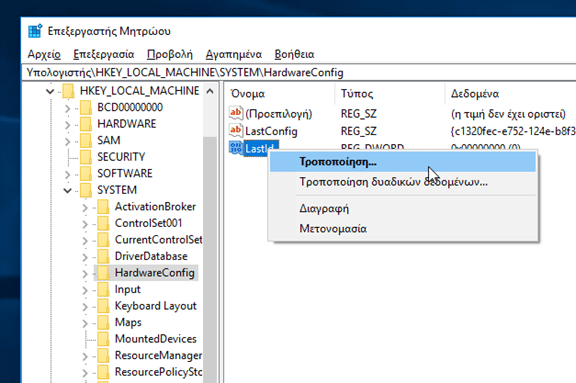576x383 pixels.
Task: Click the (Προεπιλογή) string value icon
Action: [x=235, y=113]
